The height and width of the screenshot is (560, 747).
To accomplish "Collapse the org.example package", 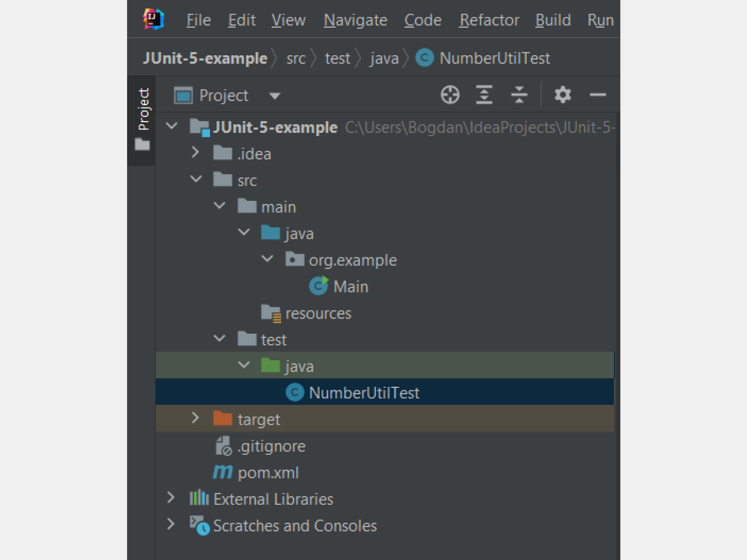I will click(267, 259).
